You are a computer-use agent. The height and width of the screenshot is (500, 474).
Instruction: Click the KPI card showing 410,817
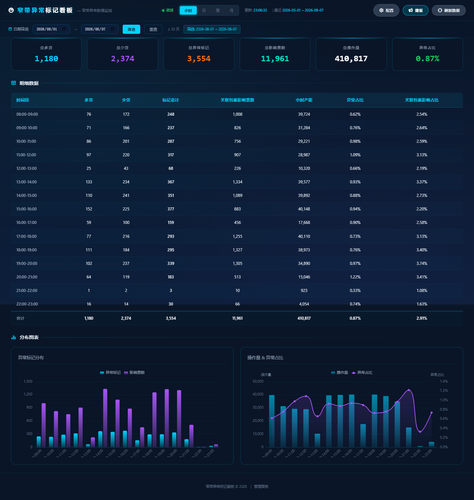coord(351,54)
